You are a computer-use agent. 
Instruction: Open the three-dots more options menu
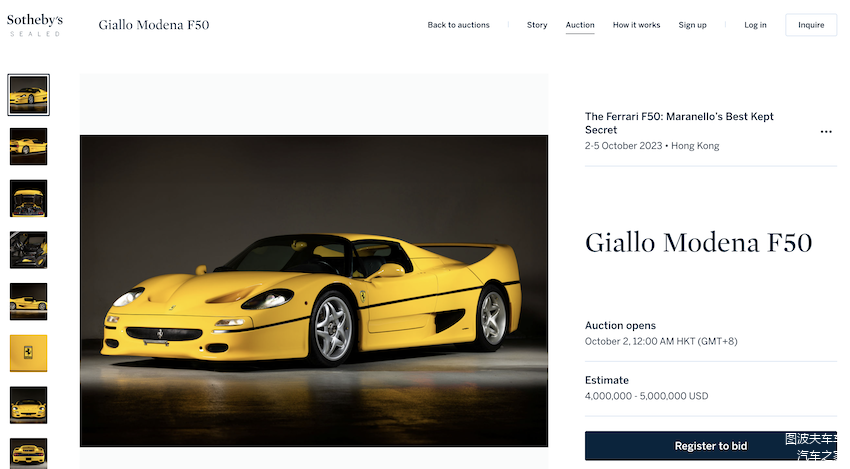pyautogui.click(x=826, y=131)
